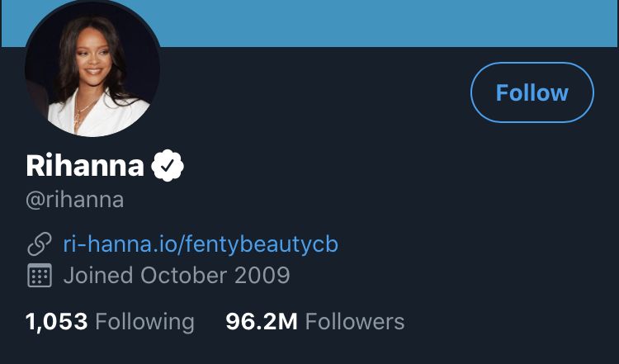Click the verified badge next to Rihanna

coord(168,165)
